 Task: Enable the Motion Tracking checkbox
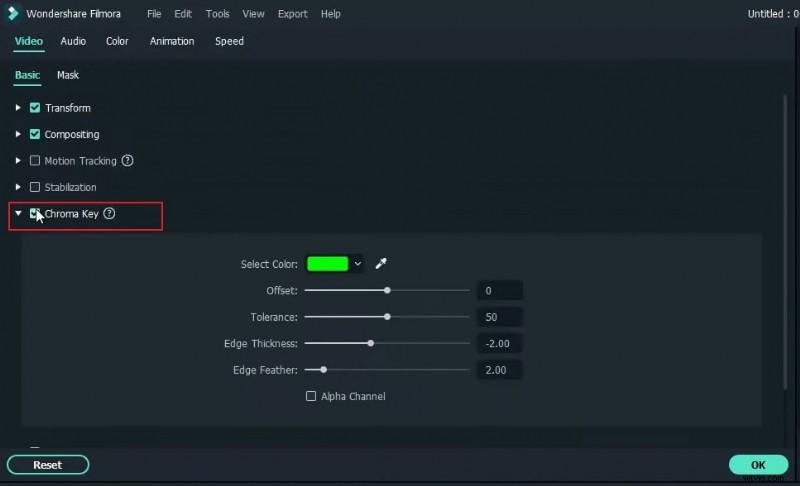pos(35,160)
